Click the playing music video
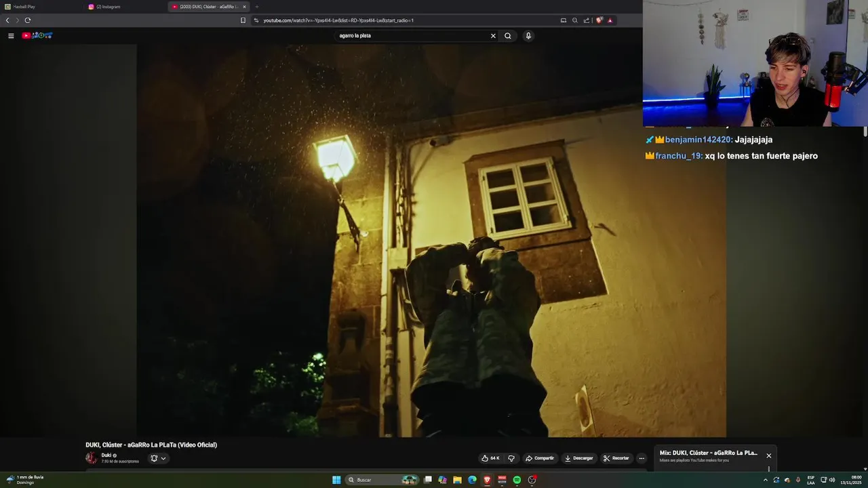 click(431, 241)
